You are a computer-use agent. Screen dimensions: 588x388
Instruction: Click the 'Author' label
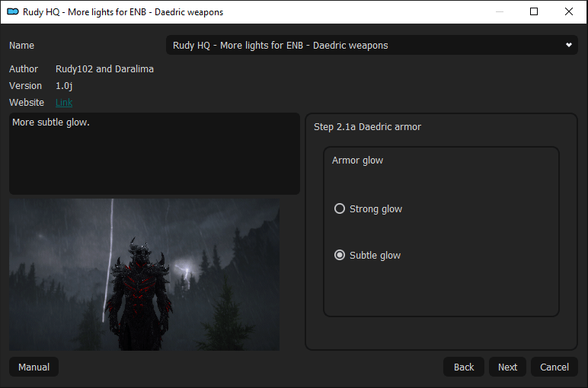point(24,69)
